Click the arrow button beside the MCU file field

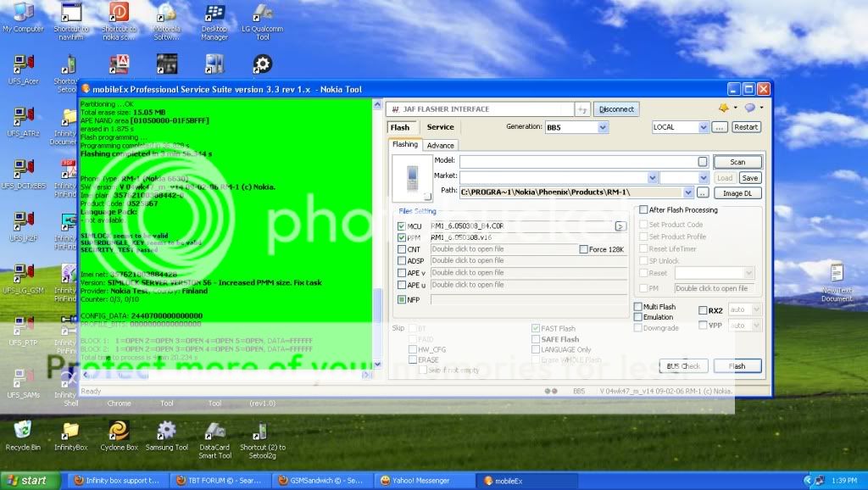point(620,226)
